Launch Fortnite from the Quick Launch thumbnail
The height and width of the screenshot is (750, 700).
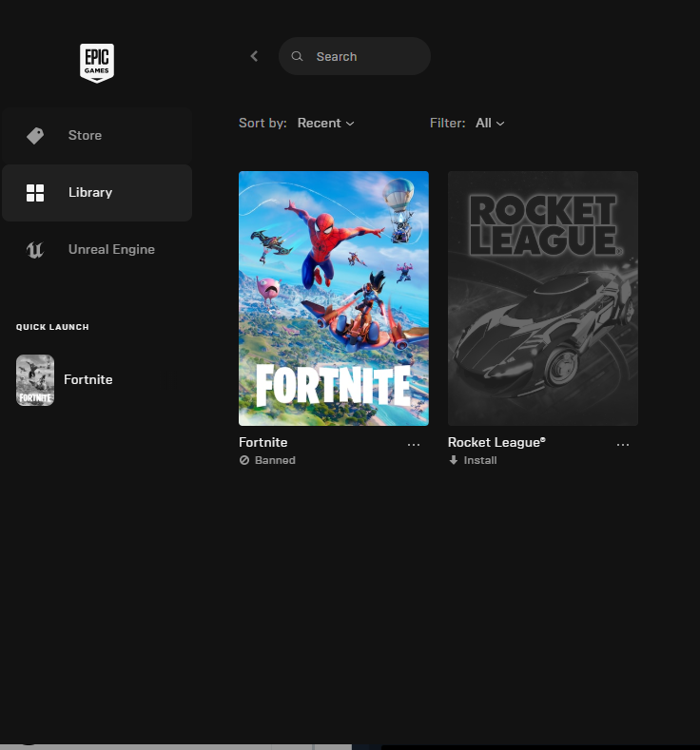35,380
